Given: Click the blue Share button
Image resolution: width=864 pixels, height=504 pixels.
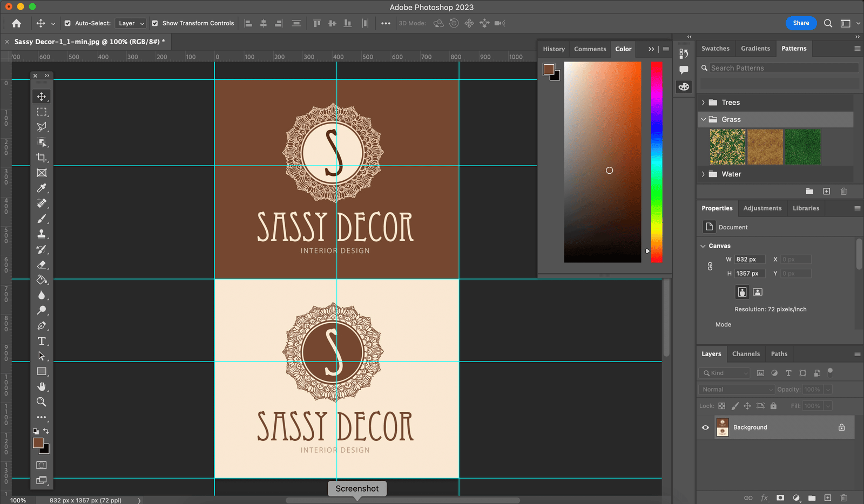Looking at the screenshot, I should coord(801,23).
